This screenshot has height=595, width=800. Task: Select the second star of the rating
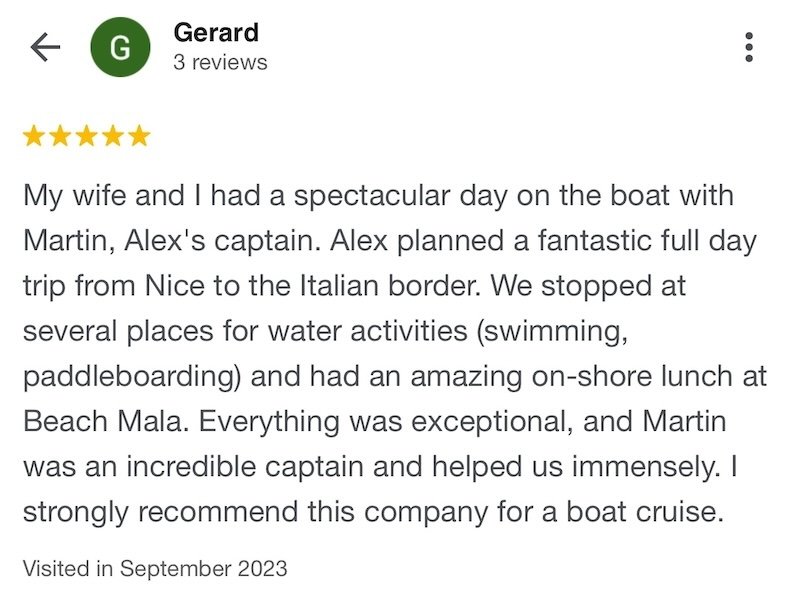tap(62, 136)
